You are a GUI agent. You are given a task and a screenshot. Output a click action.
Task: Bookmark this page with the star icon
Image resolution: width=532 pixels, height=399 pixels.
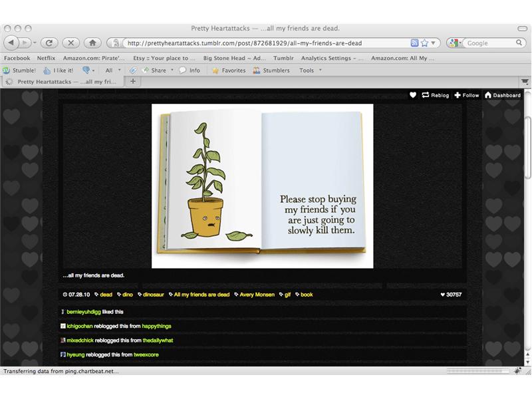[x=424, y=43]
